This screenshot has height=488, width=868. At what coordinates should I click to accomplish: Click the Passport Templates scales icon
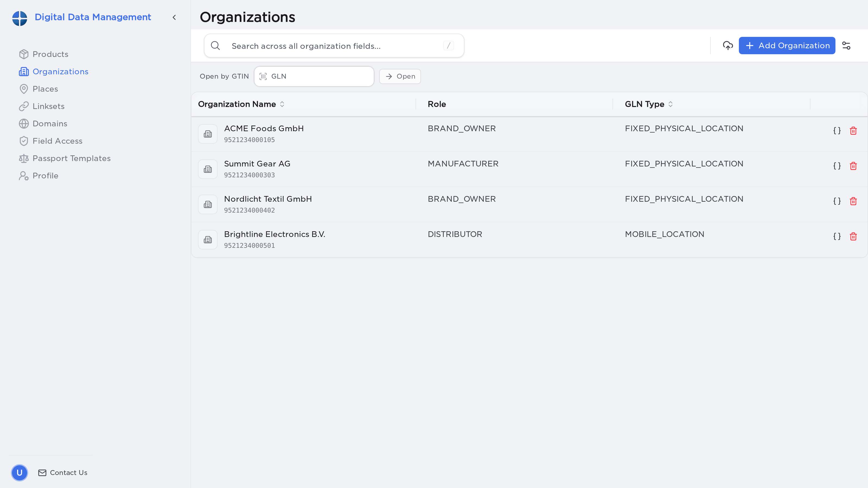24,158
